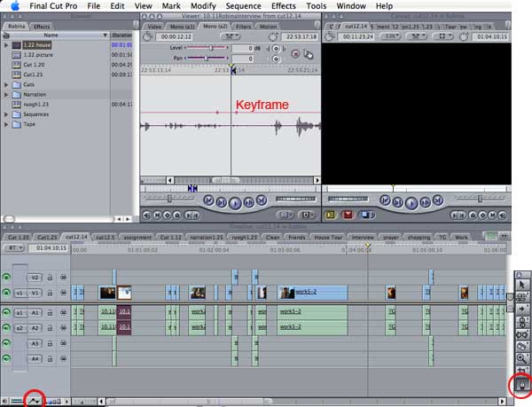Go to next edit in Canvas transport
This screenshot has width=532, height=407.
point(438,200)
